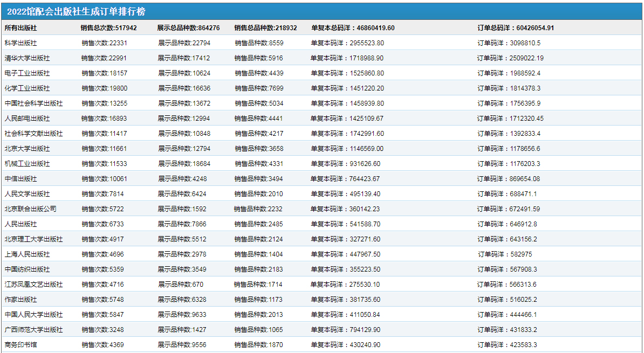Click the 2022馆配会出版社生成订单排行榜 title bar
644x353 pixels.
click(76, 12)
